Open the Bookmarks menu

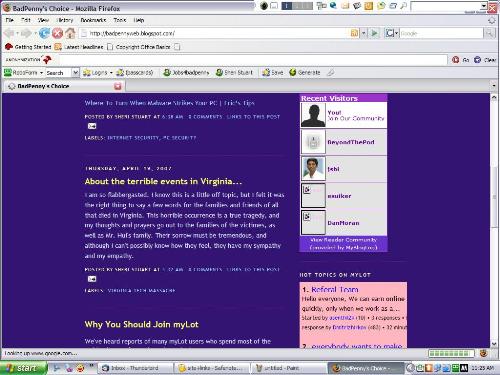tap(93, 20)
